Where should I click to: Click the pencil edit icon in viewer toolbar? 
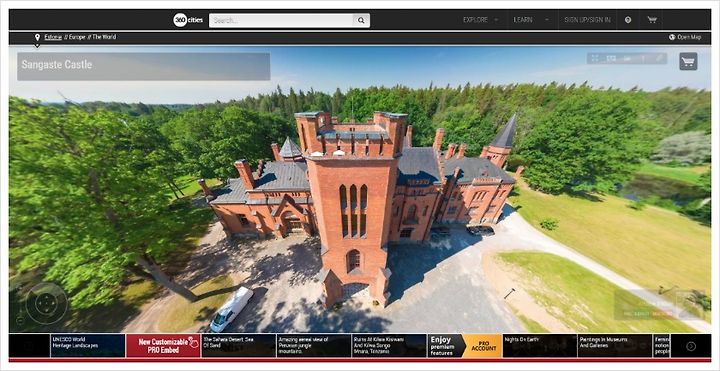pos(658,58)
